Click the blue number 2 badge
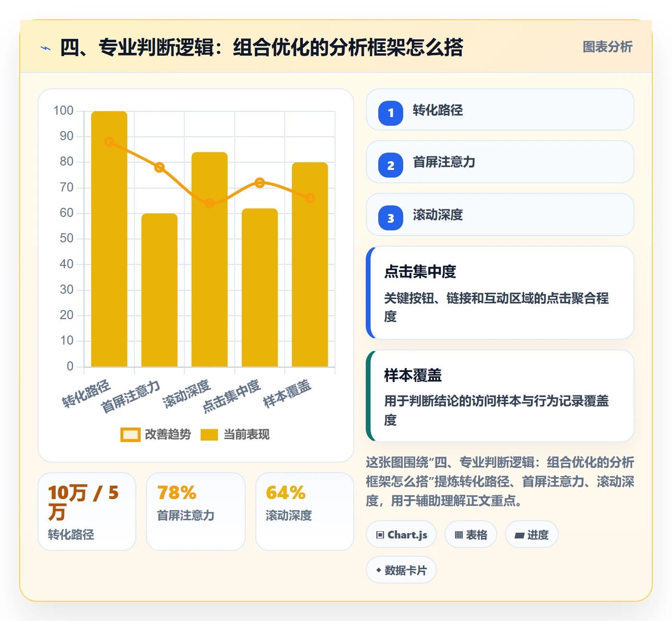The width and height of the screenshot is (672, 621). point(391,165)
